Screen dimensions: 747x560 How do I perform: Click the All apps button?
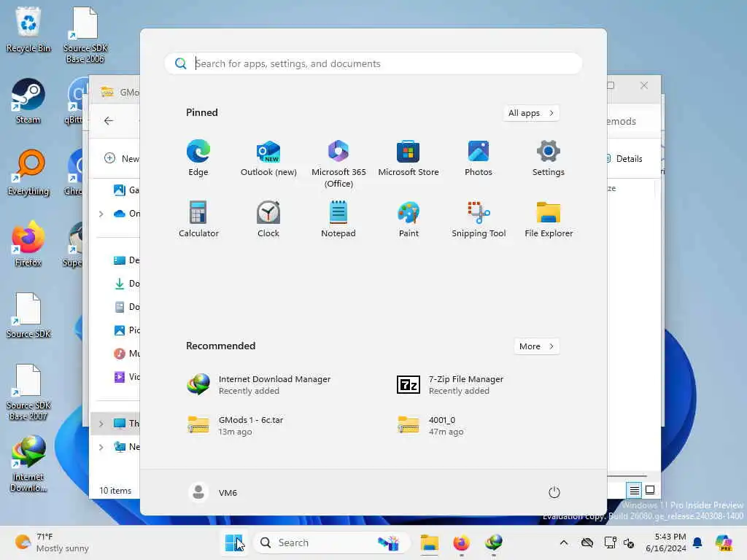point(531,113)
